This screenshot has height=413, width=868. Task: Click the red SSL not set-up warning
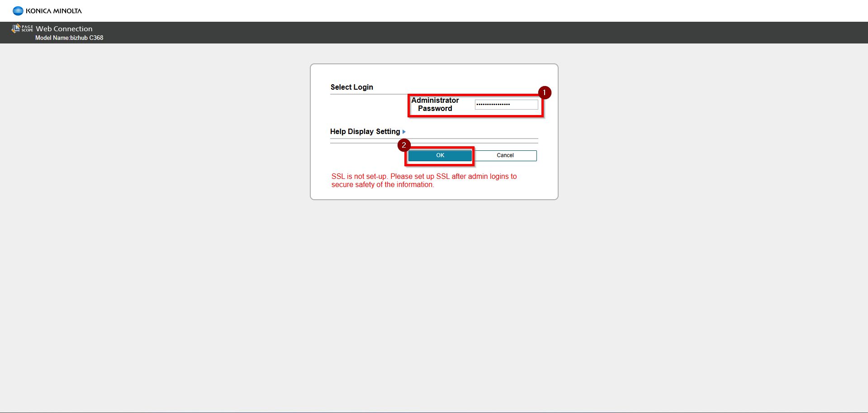424,180
